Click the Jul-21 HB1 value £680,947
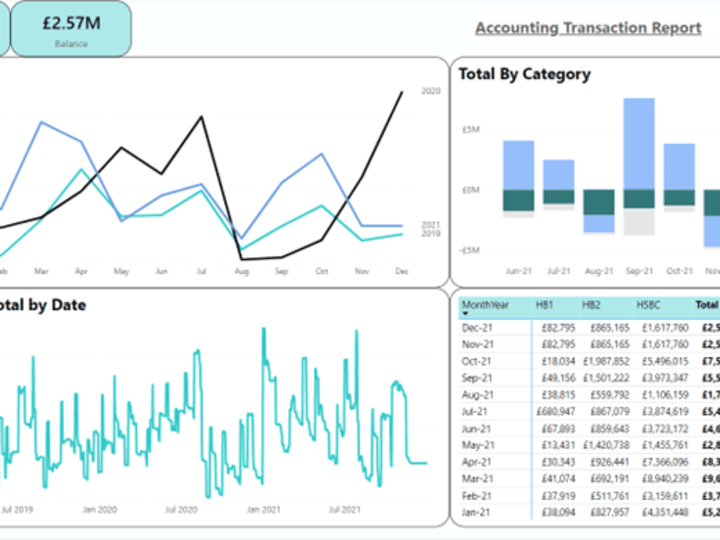 point(556,411)
